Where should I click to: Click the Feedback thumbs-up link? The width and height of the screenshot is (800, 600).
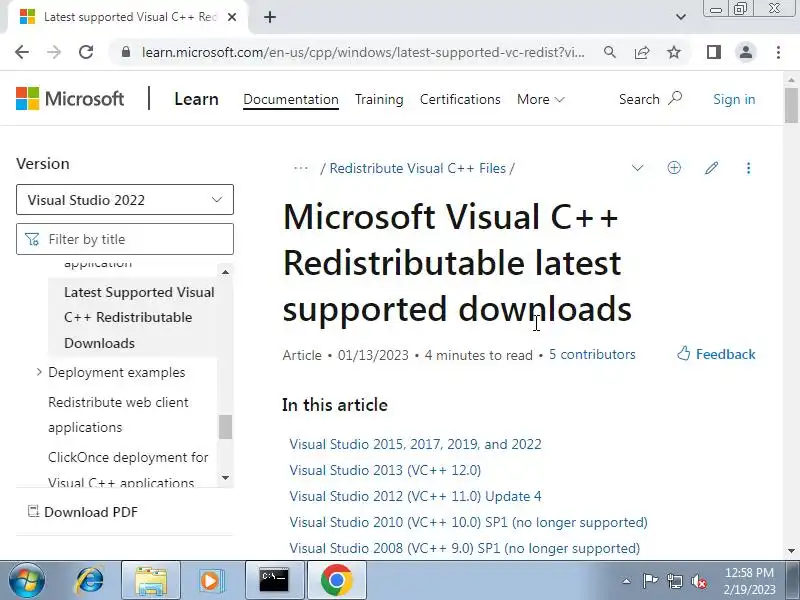[x=716, y=354]
